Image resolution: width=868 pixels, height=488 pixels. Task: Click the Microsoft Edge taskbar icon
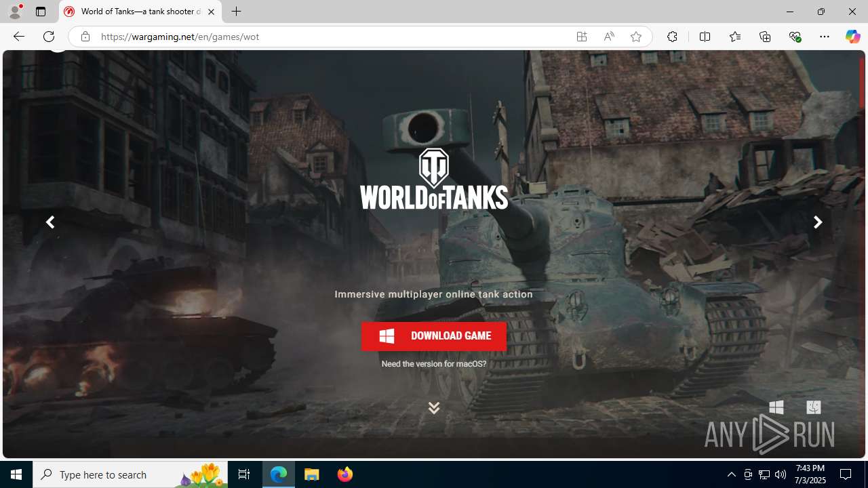[x=279, y=474]
